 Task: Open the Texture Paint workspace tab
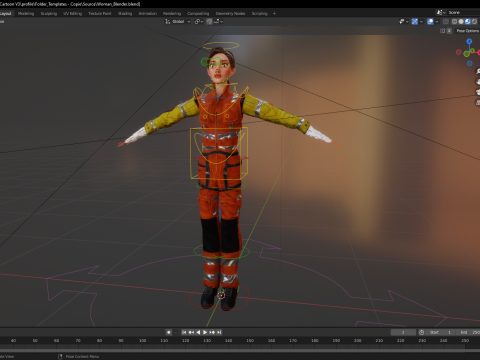coord(100,14)
